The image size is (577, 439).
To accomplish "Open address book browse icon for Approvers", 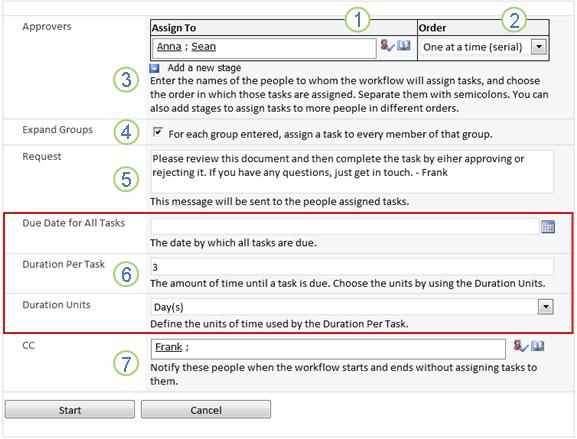I will [404, 46].
